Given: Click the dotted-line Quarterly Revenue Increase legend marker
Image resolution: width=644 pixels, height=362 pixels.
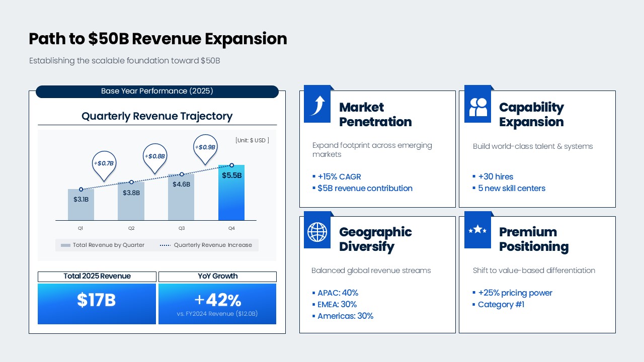Looking at the screenshot, I should pyautogui.click(x=165, y=245).
